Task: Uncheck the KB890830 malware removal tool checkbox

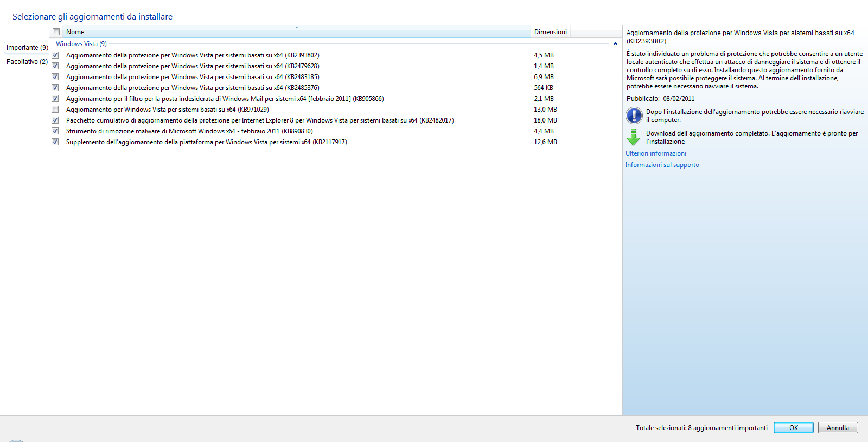Action: [x=55, y=131]
